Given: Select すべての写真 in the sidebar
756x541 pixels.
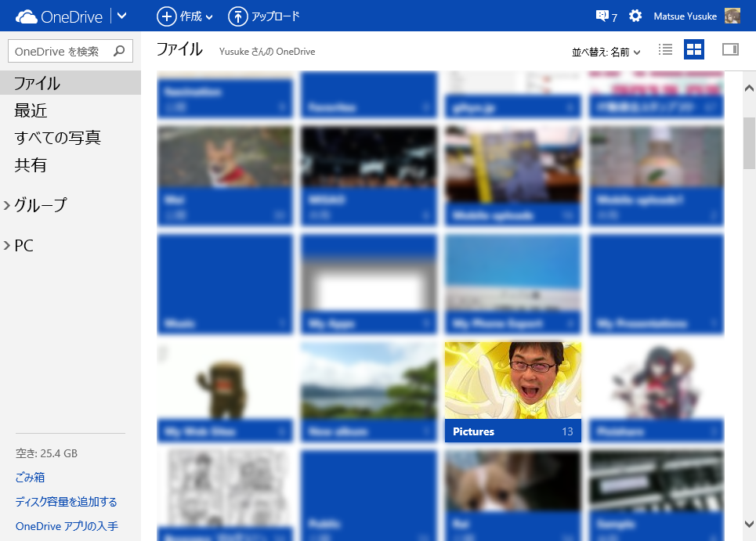Looking at the screenshot, I should pos(57,139).
